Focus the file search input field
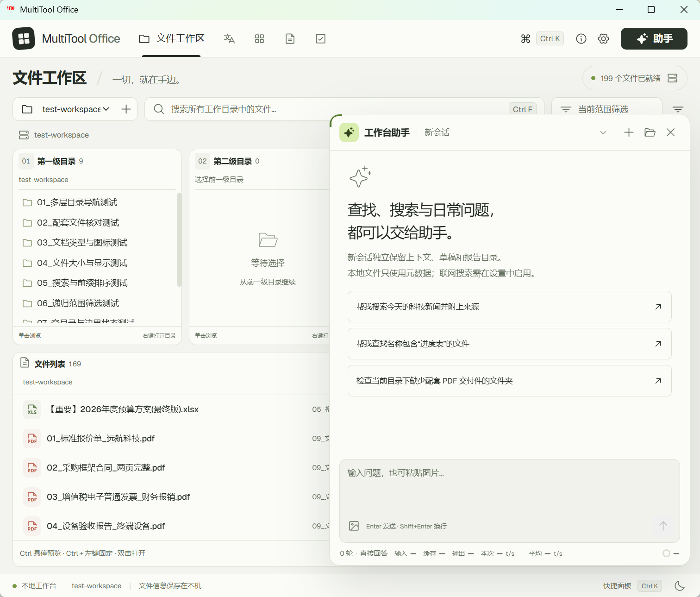This screenshot has width=700, height=597. pyautogui.click(x=344, y=109)
